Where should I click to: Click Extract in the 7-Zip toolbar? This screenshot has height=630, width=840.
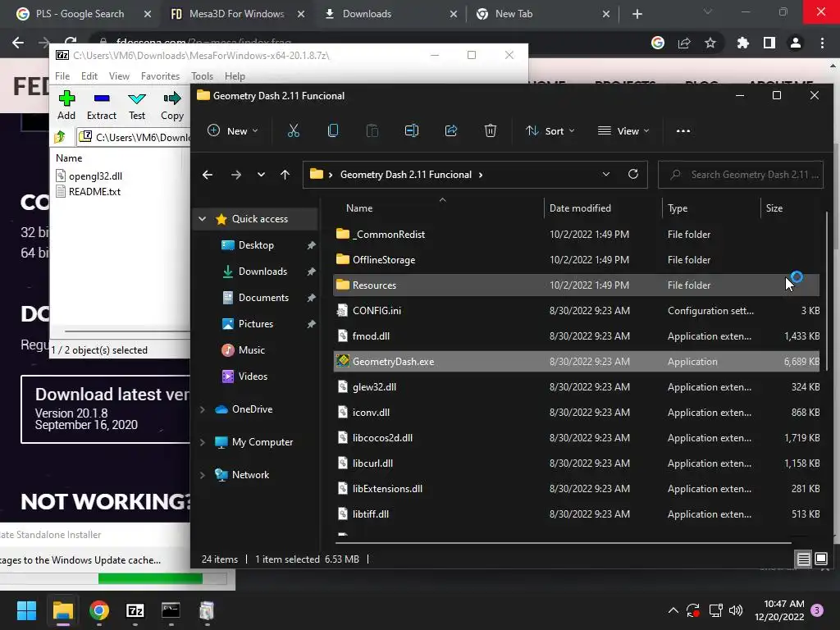pyautogui.click(x=101, y=106)
